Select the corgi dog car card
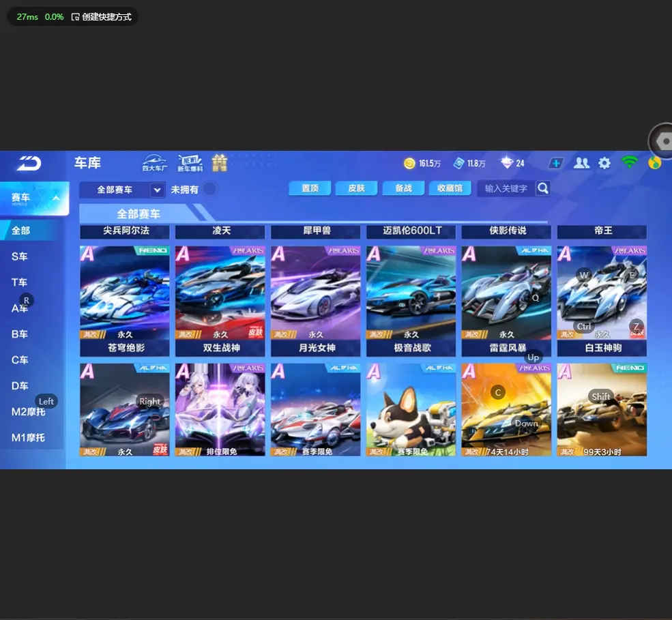This screenshot has width=672, height=620. click(x=411, y=410)
